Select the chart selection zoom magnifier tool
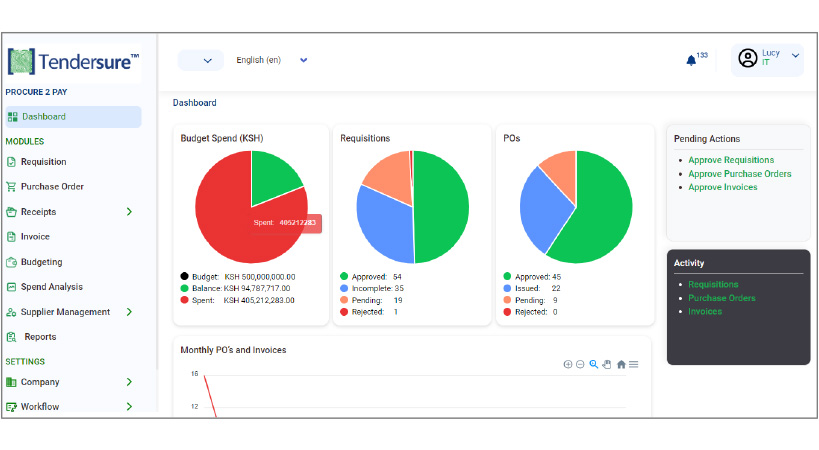819x450 pixels. (x=593, y=364)
